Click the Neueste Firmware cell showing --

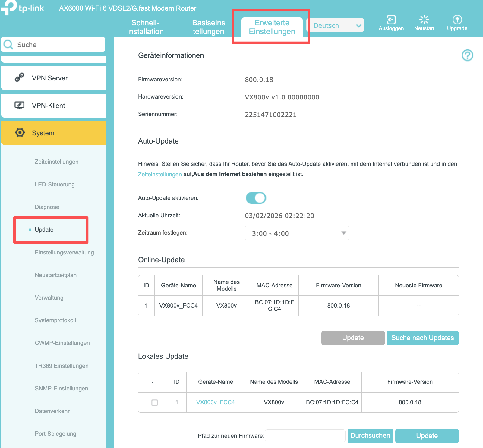pyautogui.click(x=418, y=306)
